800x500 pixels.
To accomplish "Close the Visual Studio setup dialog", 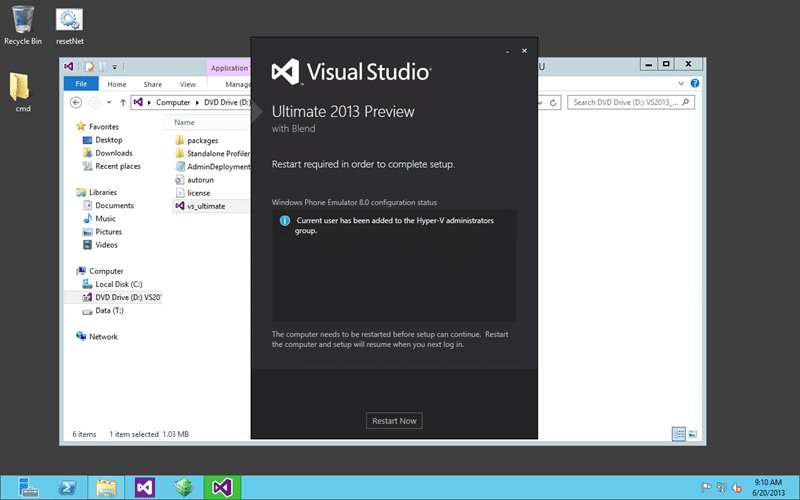I will click(524, 51).
